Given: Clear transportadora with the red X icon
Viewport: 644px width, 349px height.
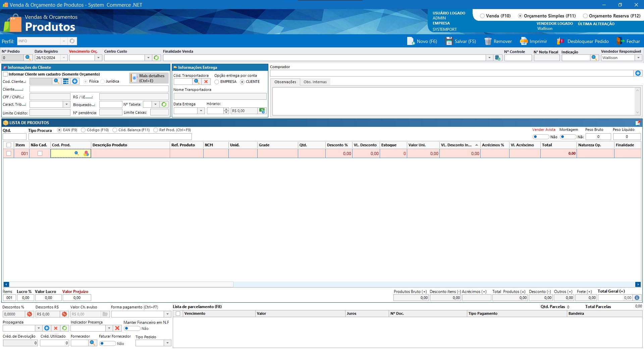Looking at the screenshot, I should 206,82.
